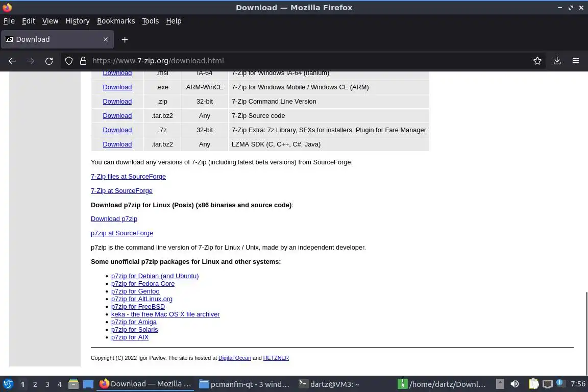Bookmark this page with the star

pos(537,61)
